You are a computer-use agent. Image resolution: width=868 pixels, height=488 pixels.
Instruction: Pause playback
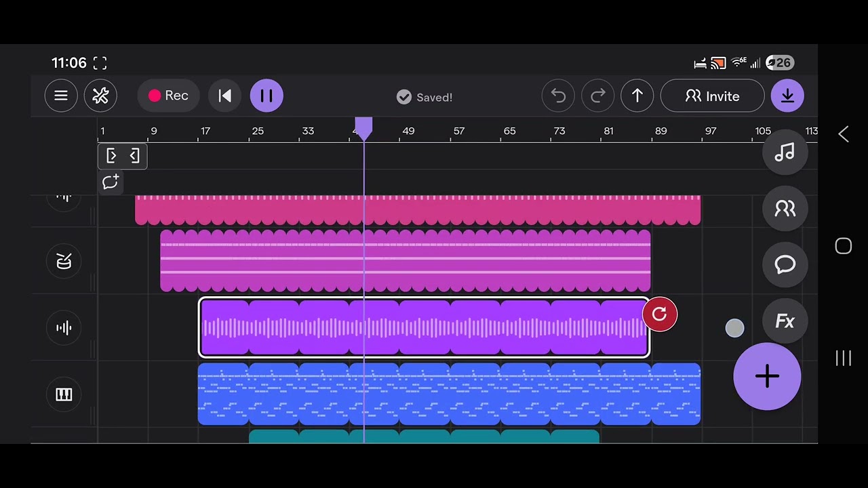[x=267, y=96]
